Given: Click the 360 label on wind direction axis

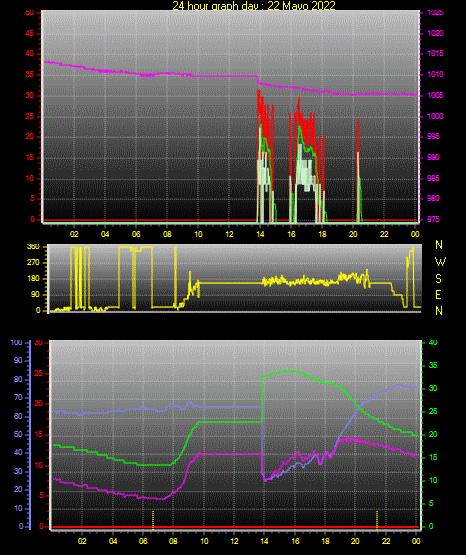Looking at the screenshot, I should click(33, 247).
